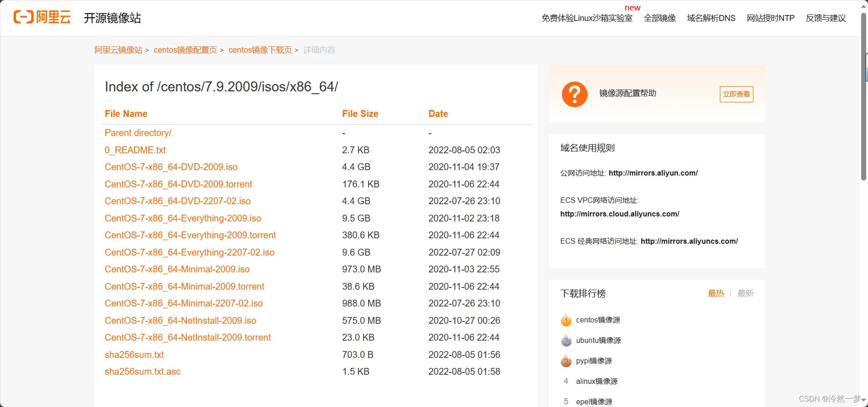Click the silver rank 2 medal icon

coord(566,341)
